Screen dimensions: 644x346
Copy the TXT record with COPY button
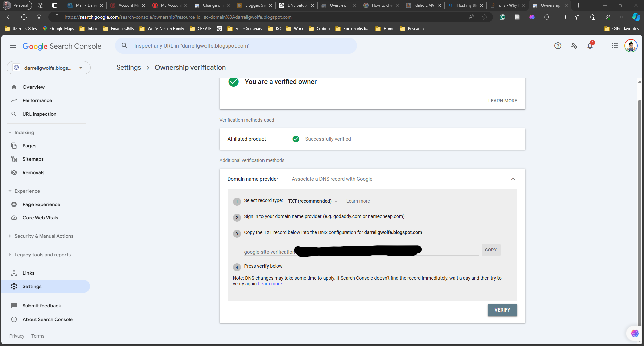(491, 250)
